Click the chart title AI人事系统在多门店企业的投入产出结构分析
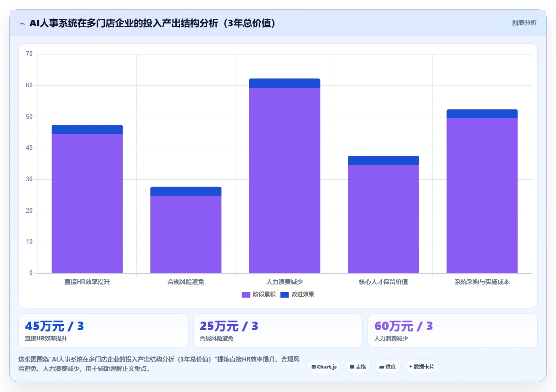The height and width of the screenshot is (392, 556). click(x=152, y=23)
